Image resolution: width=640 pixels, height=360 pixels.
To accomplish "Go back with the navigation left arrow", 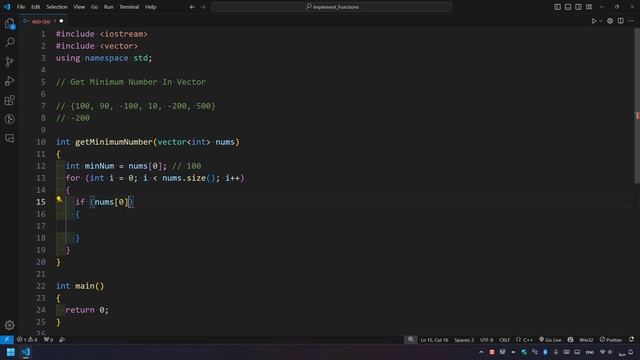I will coord(192,7).
